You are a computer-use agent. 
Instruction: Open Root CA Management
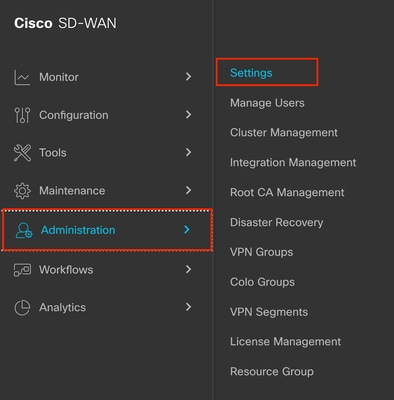(x=287, y=192)
